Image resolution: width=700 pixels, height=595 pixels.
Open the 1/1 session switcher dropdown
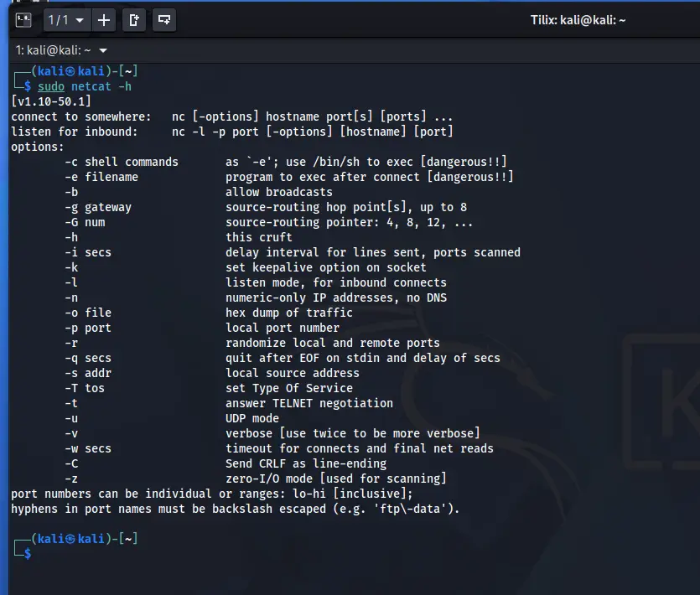[x=66, y=20]
